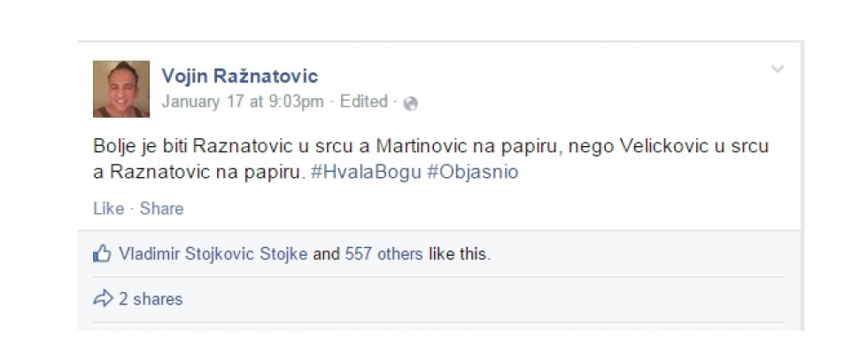
Task: Open the post options chevron dropdown
Action: pos(777,70)
